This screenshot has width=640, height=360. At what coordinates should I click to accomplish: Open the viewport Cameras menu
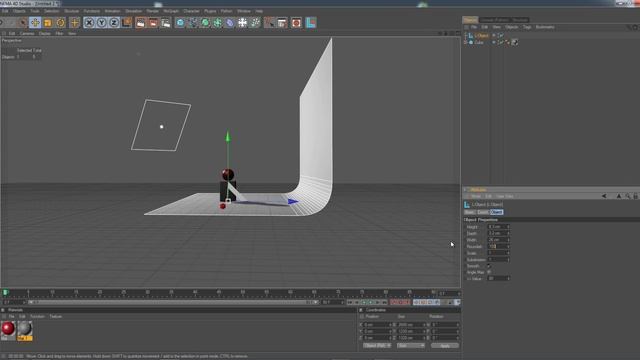27,33
